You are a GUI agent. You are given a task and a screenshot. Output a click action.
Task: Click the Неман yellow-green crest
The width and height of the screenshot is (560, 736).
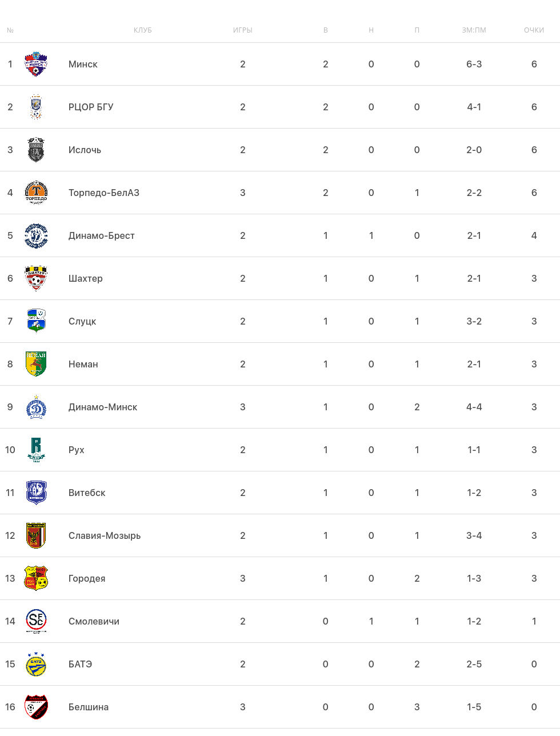tap(36, 364)
